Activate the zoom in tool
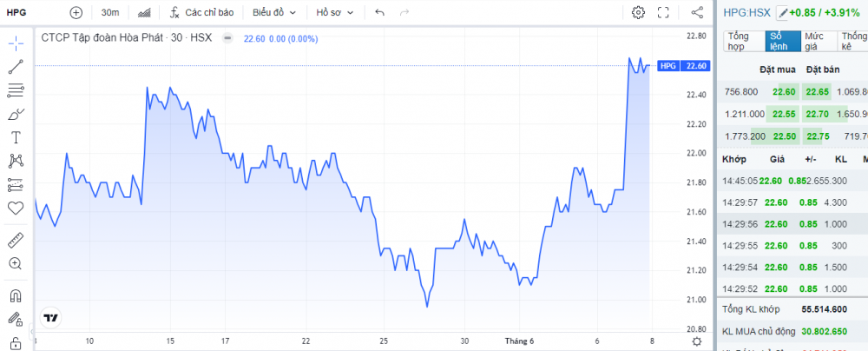 (x=16, y=263)
